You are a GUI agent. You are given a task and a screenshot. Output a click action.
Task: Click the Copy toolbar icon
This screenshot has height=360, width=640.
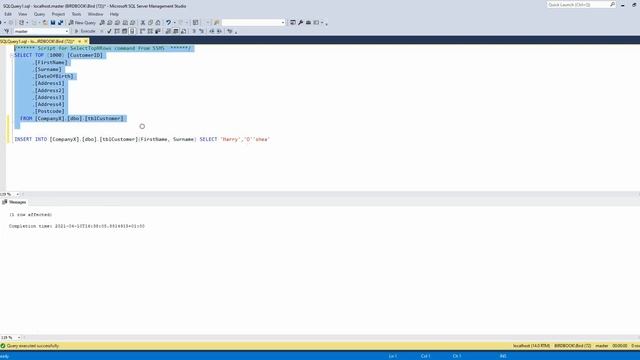click(x=150, y=22)
